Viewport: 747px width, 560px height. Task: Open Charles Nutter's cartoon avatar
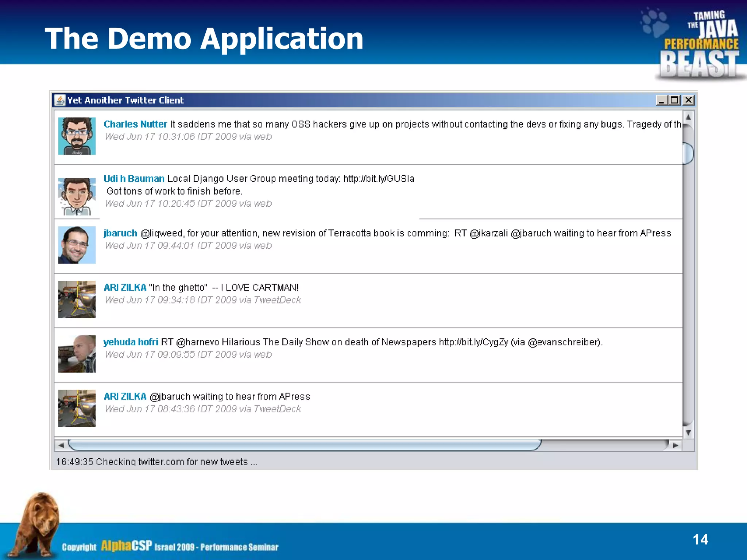(x=77, y=136)
